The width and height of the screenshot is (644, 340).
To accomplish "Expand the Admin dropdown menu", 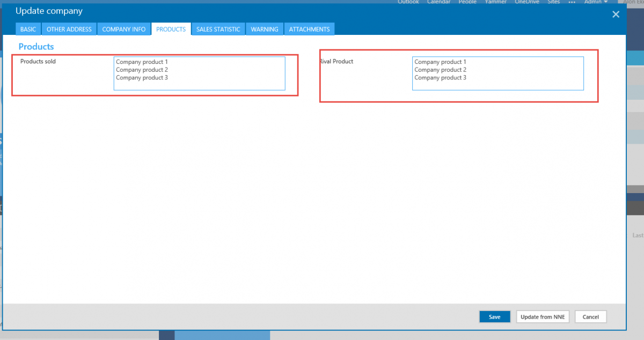I will (596, 2).
